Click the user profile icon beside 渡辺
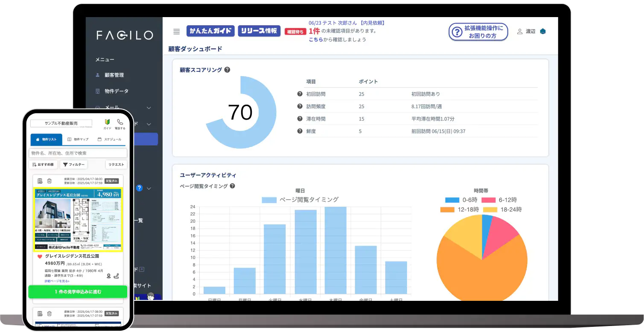Viewport: 644px width, 335px height. [519, 31]
